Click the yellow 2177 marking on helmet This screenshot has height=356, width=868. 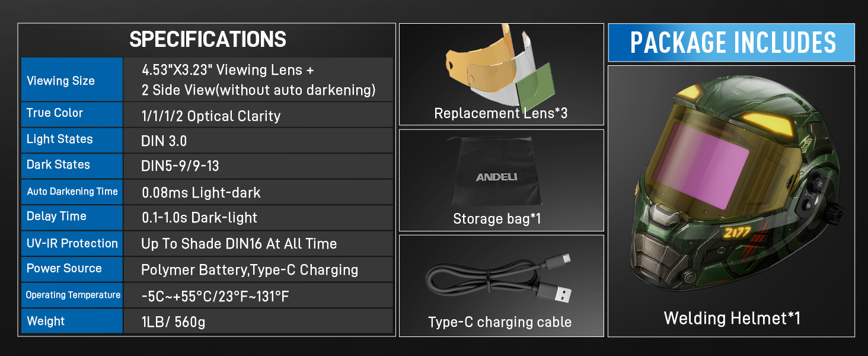[736, 232]
